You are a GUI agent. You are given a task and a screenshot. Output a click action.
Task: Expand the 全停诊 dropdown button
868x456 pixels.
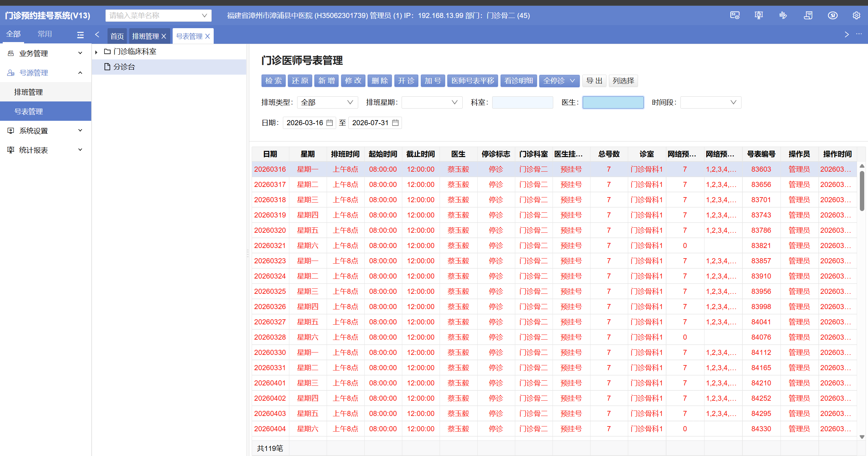(572, 81)
